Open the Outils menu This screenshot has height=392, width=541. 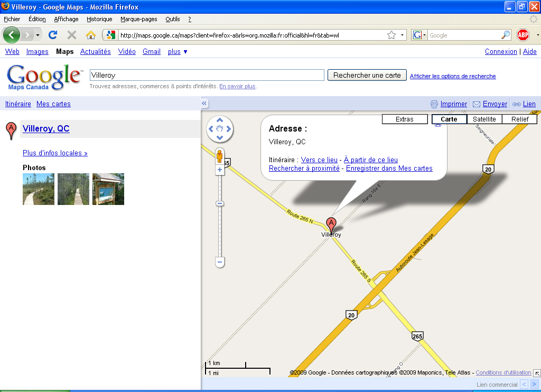(x=173, y=19)
